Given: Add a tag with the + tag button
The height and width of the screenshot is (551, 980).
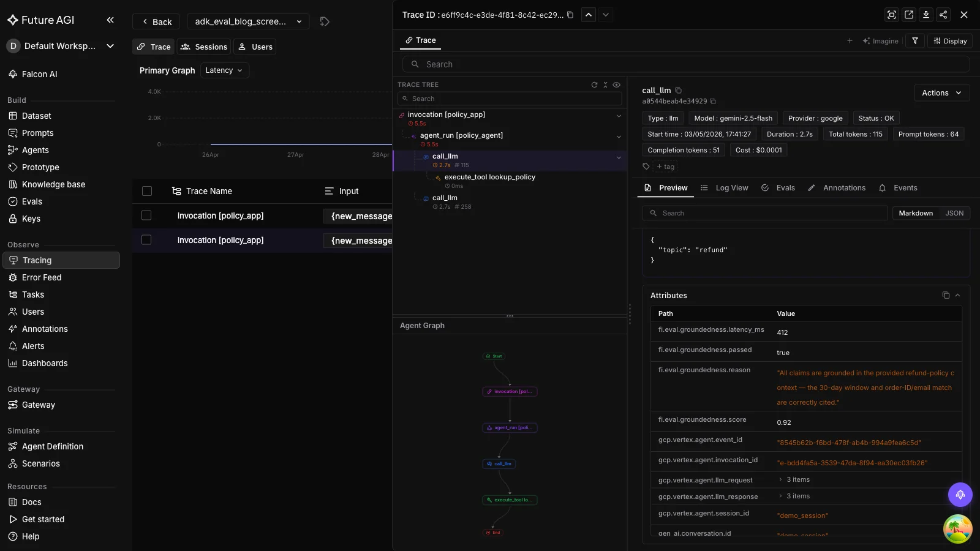Looking at the screenshot, I should click(x=665, y=167).
